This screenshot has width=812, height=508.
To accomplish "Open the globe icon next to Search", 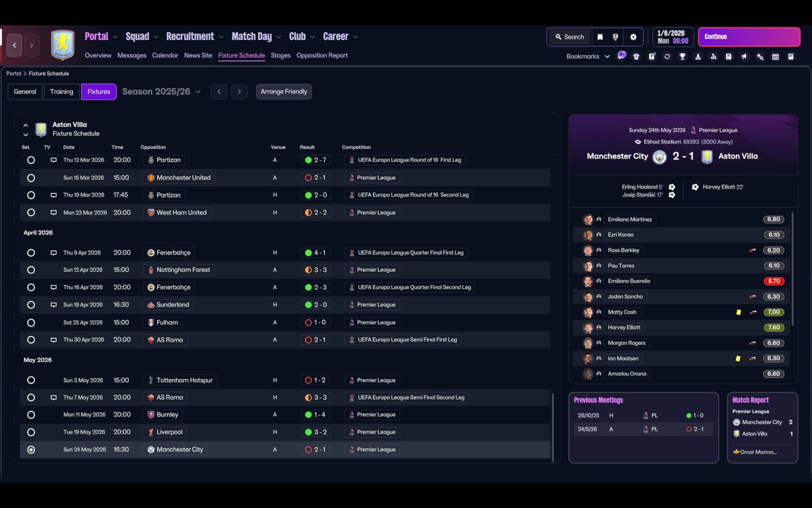I will coord(615,37).
